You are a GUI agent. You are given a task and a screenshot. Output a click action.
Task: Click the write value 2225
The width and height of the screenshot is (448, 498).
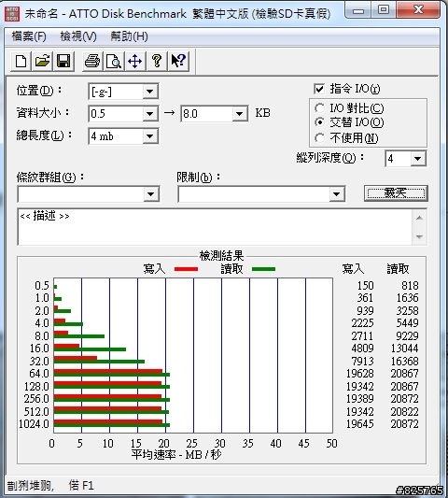[363, 323]
